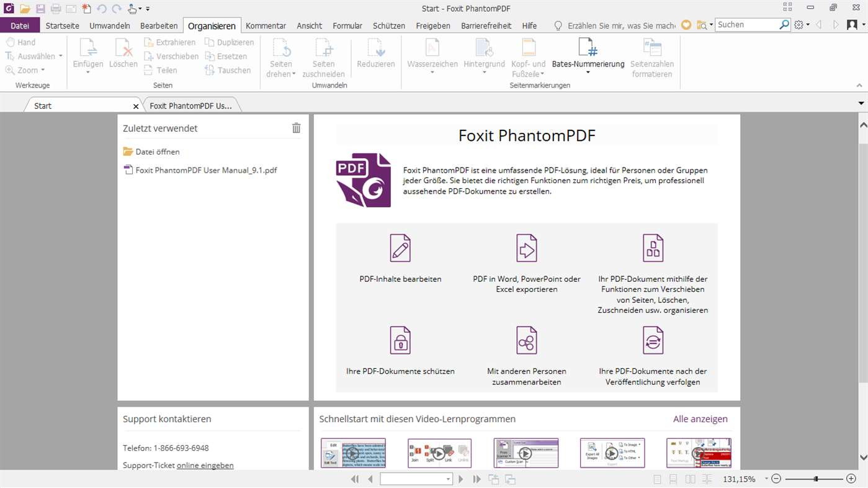Click the Email envelope icon in quick access toolbar
This screenshot has width=868, height=488.
(x=71, y=9)
